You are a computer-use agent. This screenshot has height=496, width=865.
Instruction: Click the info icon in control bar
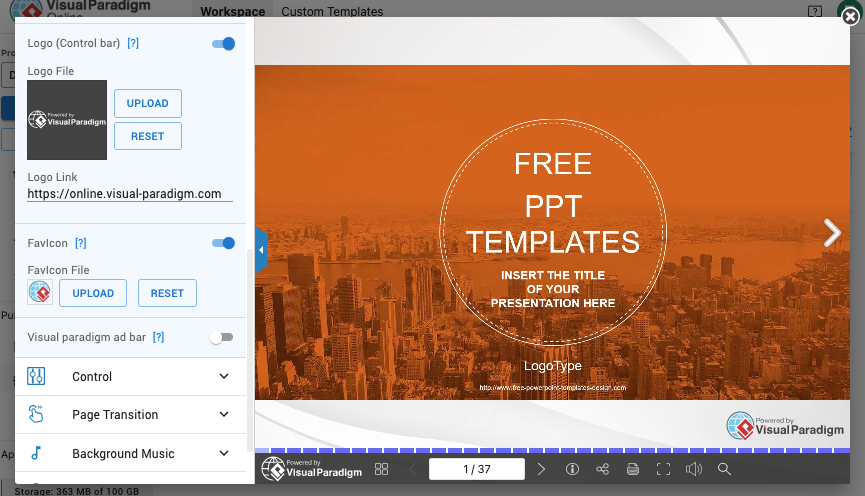click(x=573, y=469)
